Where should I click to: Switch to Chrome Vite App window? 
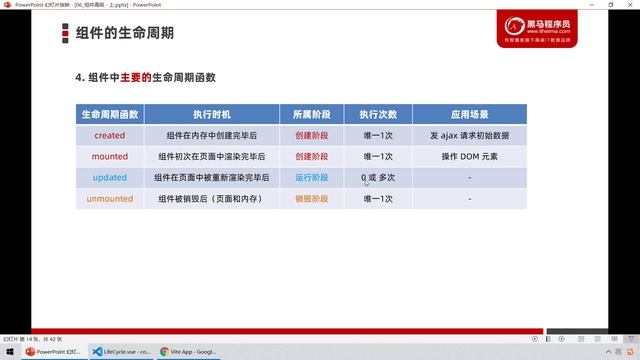(x=188, y=351)
